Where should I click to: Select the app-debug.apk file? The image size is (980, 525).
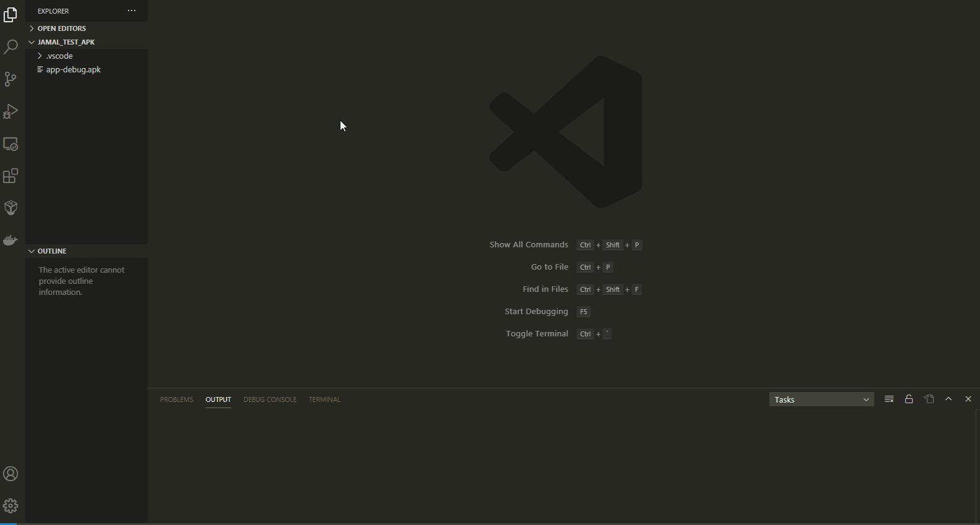(87, 69)
